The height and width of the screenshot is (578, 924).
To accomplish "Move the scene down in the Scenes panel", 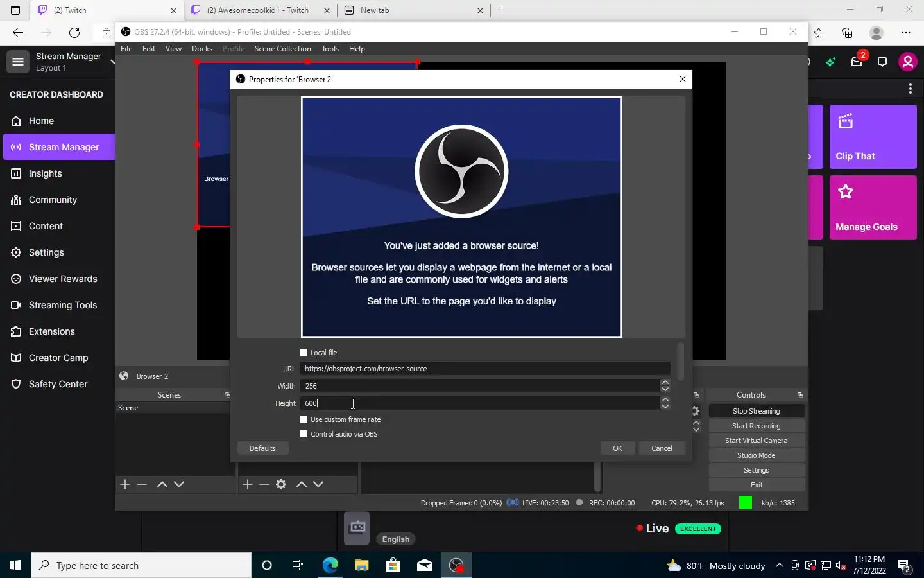I will click(x=179, y=484).
